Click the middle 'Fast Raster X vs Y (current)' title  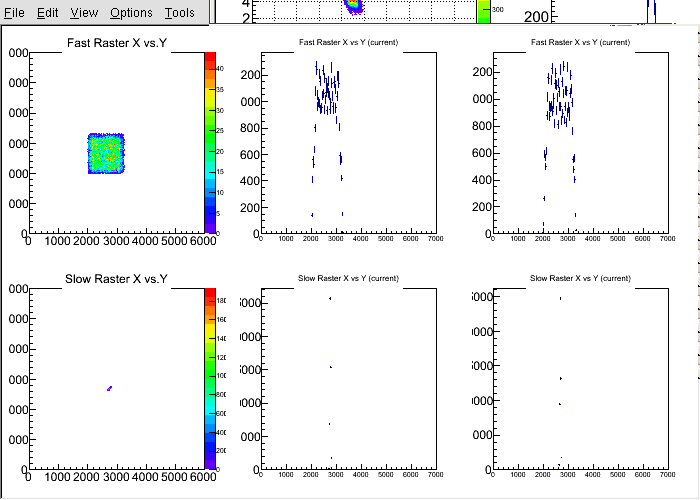point(348,42)
